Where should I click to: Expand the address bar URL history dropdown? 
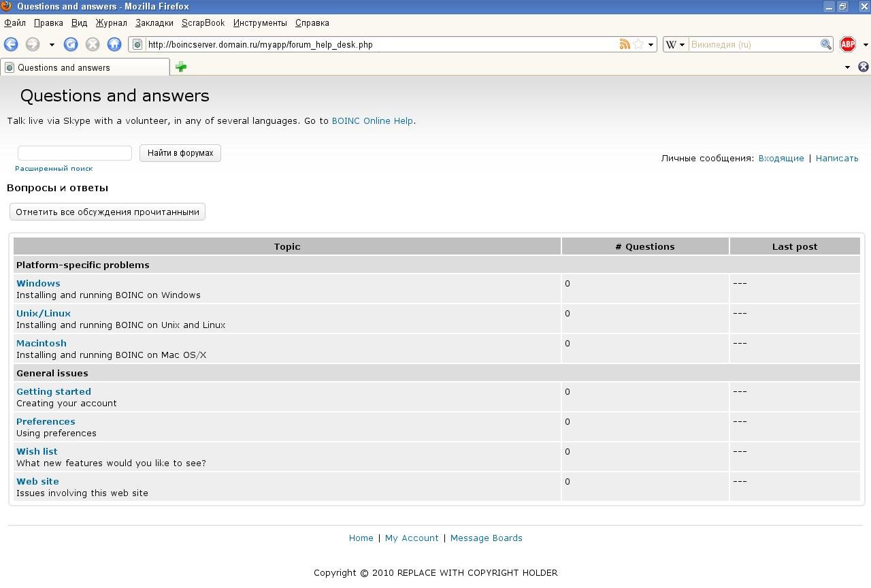coord(651,44)
